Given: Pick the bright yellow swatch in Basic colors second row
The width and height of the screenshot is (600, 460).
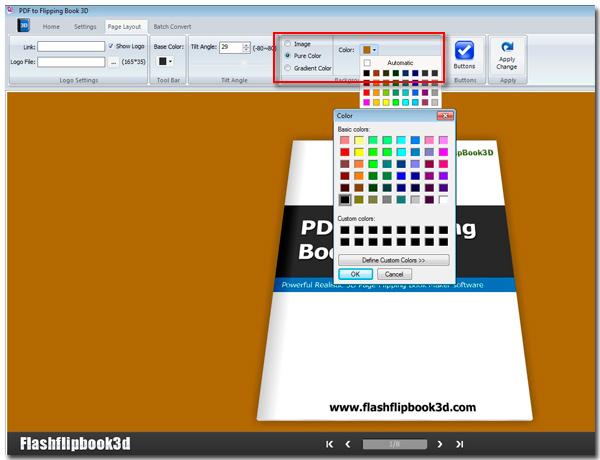Looking at the screenshot, I should point(359,152).
